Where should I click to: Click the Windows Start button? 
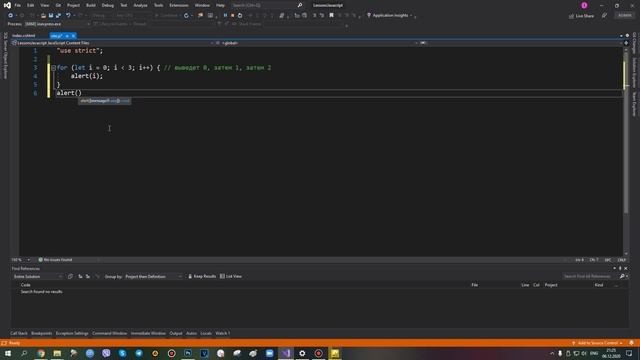click(8, 353)
